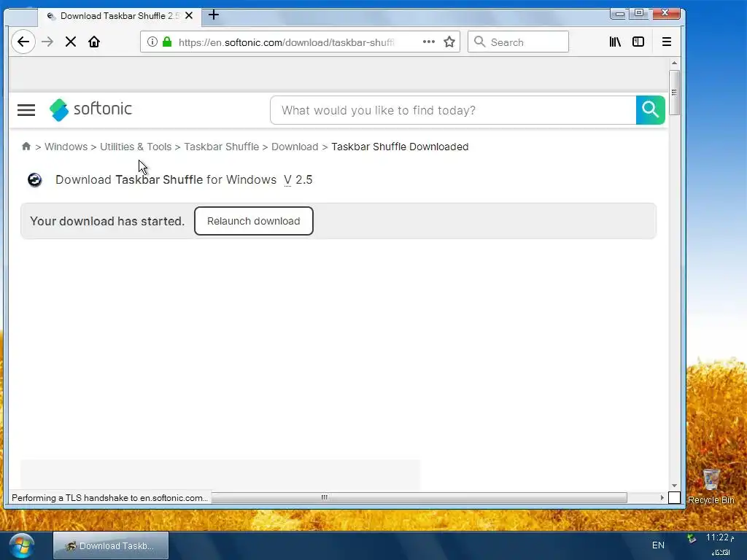Go back with the browser back arrow
Image resolution: width=747 pixels, height=560 pixels.
23,42
